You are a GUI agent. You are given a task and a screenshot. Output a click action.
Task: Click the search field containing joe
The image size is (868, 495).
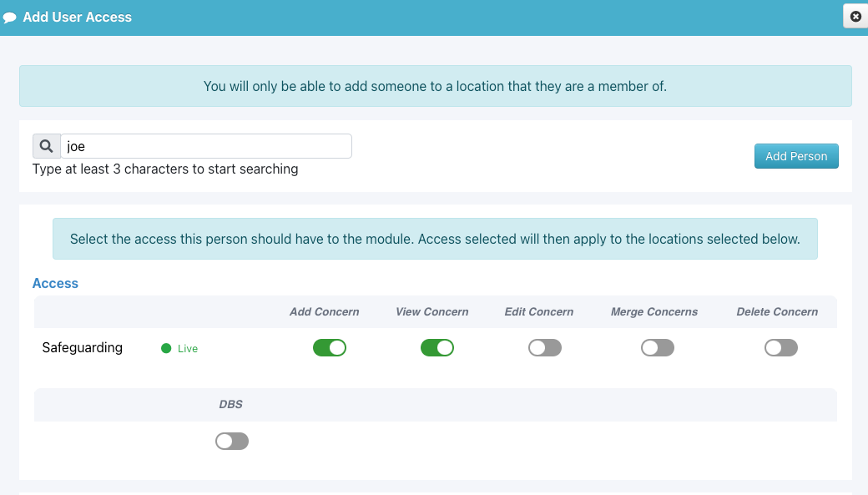tap(206, 146)
